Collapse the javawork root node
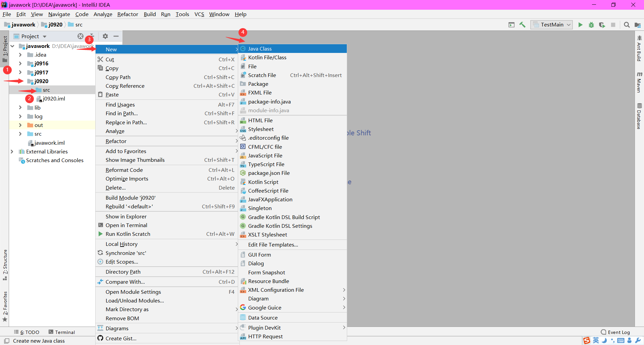 click(x=12, y=46)
